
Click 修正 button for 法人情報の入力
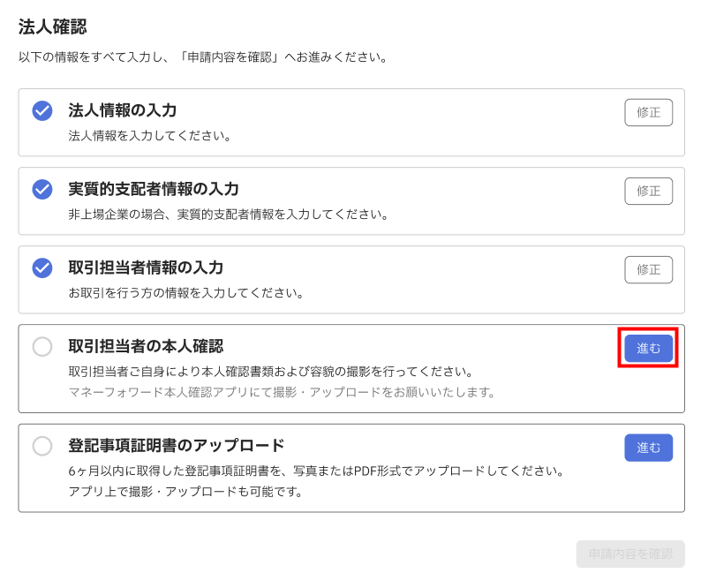[x=648, y=112]
